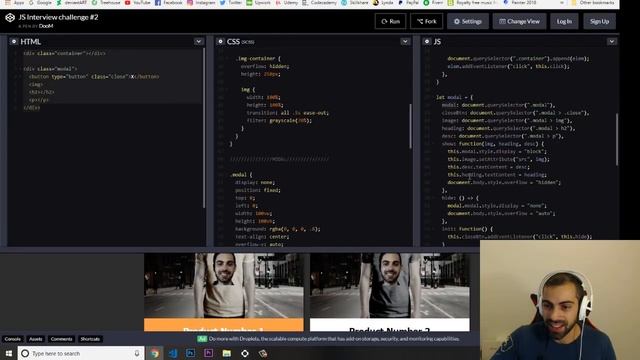Click the taskbar search box

[81, 353]
